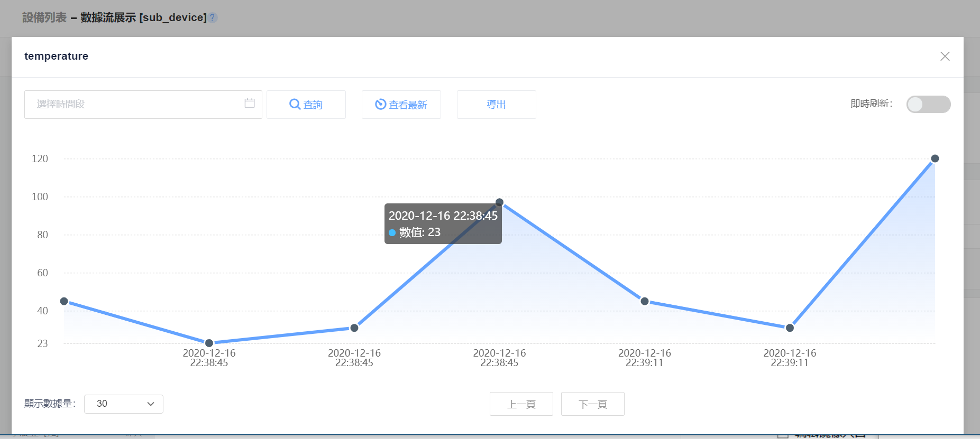Image resolution: width=980 pixels, height=439 pixels.
Task: Close the temperature dialog
Action: (945, 56)
